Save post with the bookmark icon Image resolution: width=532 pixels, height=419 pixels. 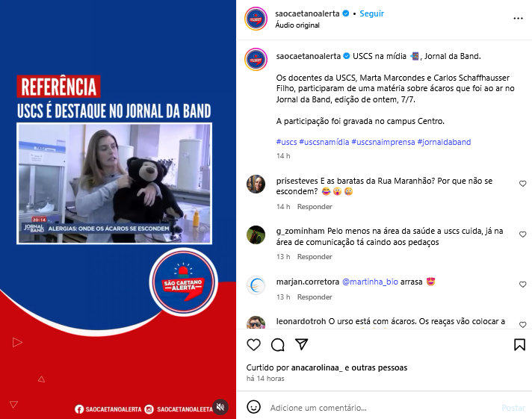click(x=519, y=345)
